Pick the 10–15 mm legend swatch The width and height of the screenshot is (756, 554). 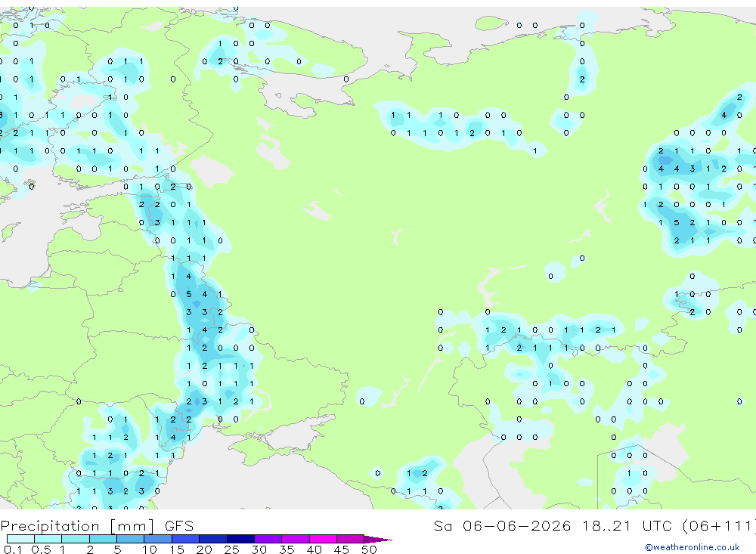click(x=158, y=539)
